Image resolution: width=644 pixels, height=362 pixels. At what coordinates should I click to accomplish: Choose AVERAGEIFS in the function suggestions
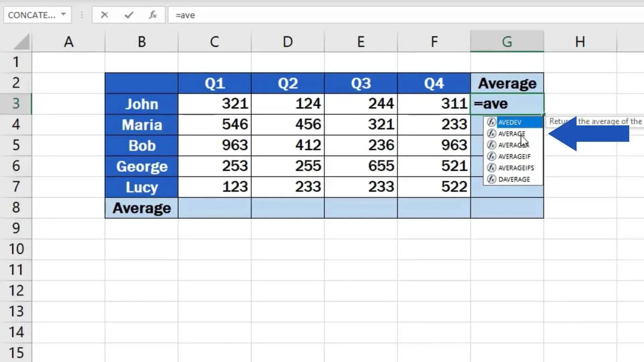(516, 168)
